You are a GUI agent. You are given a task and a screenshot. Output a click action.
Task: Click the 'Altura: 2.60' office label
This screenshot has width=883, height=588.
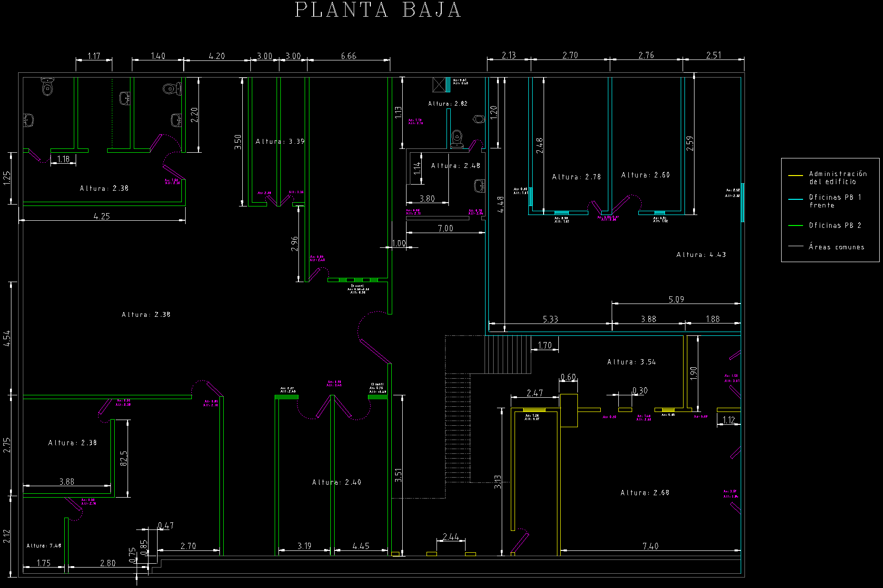[645, 175]
